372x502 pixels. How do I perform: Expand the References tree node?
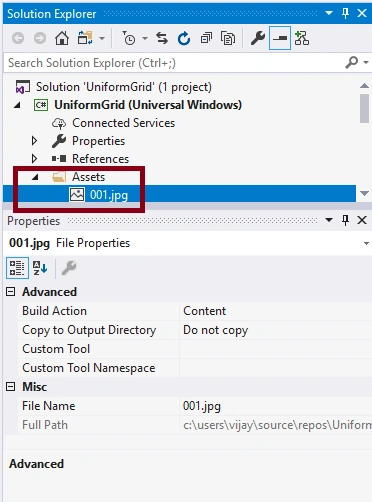[x=34, y=159]
